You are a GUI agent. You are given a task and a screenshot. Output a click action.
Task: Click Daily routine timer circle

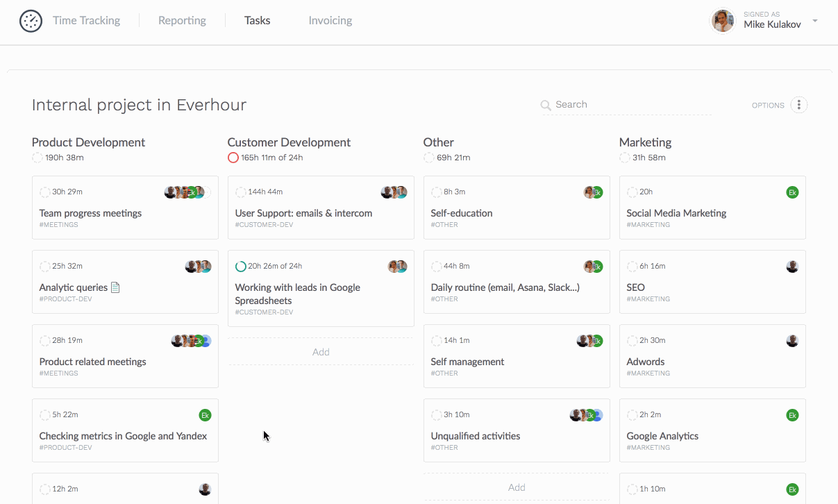[x=437, y=267]
